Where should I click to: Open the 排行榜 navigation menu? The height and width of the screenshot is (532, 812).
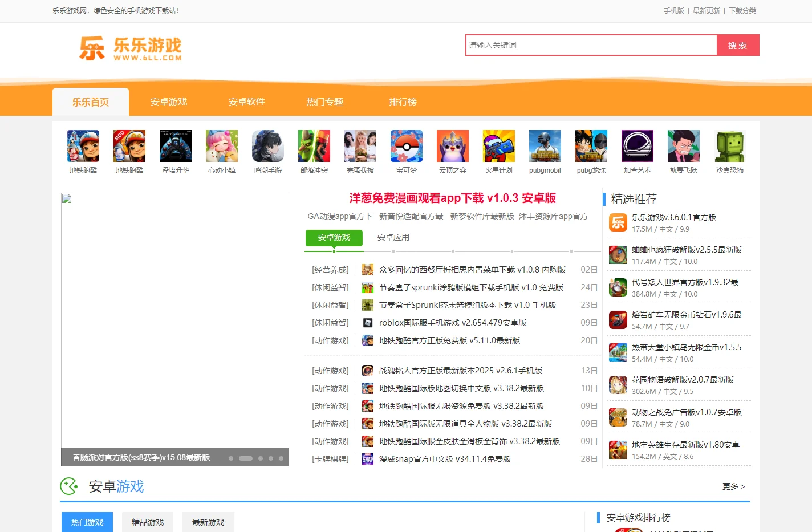point(403,102)
